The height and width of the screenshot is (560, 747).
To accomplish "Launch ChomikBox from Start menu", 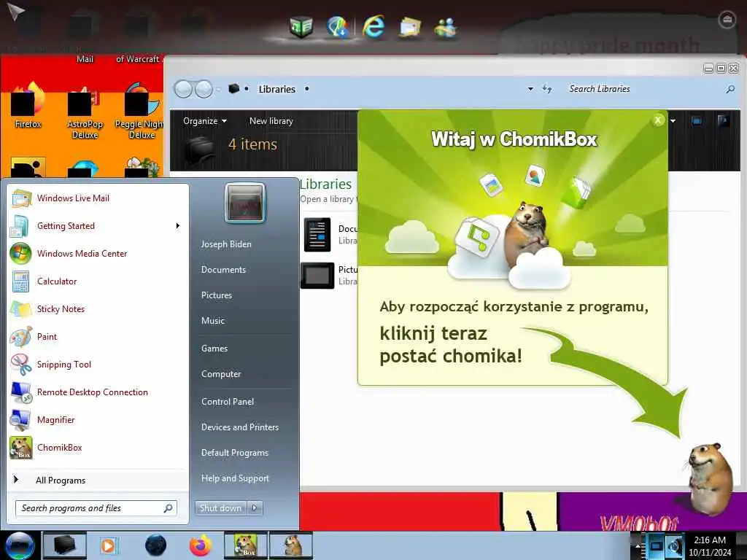I will tap(98, 448).
